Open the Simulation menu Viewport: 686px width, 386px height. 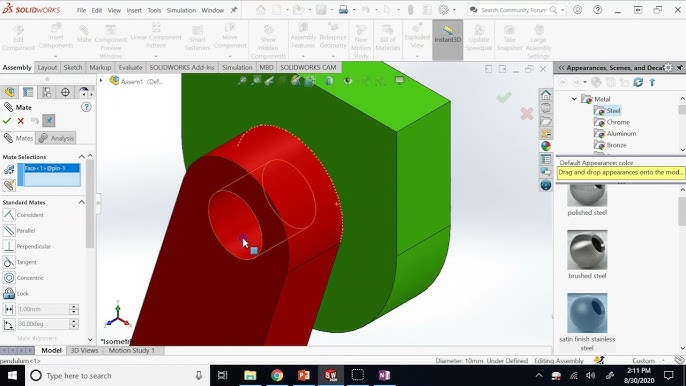click(181, 10)
